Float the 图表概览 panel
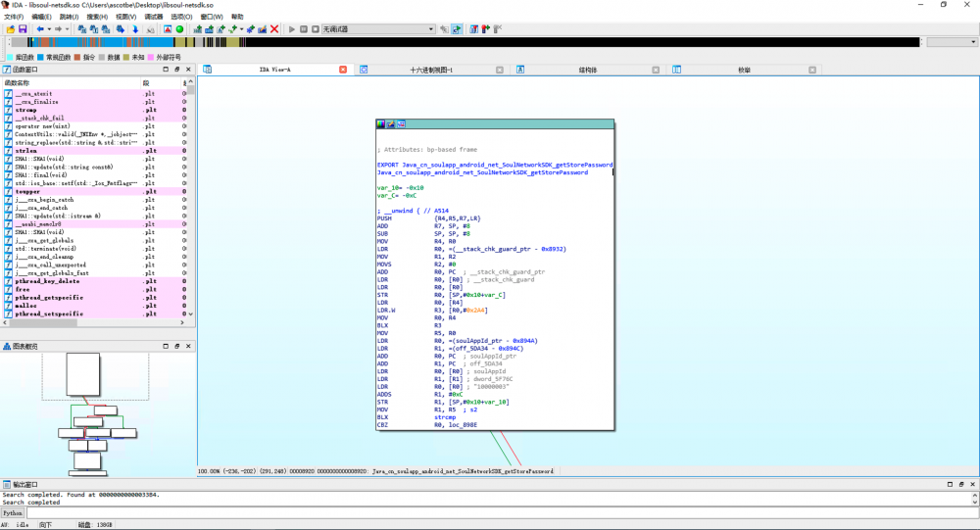 (176, 346)
